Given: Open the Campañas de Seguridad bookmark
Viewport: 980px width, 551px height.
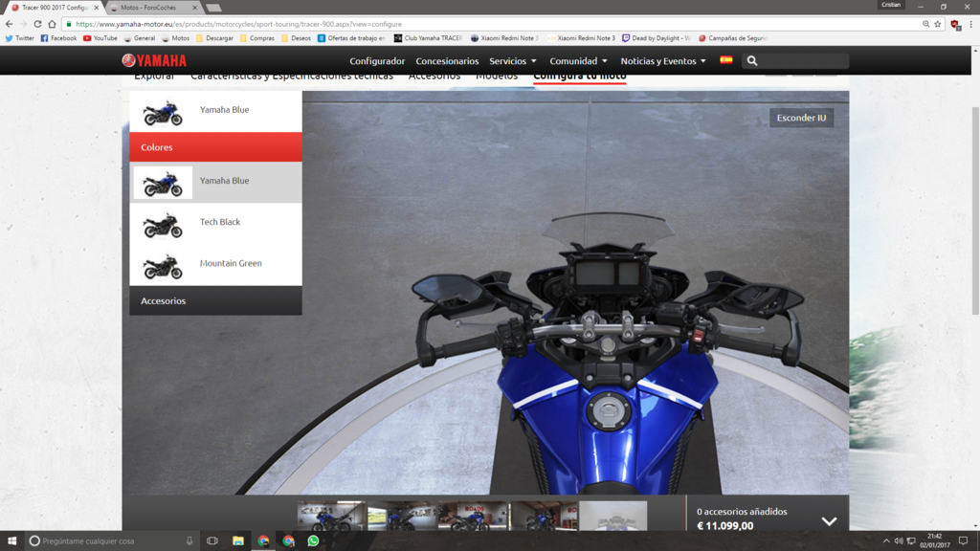Looking at the screenshot, I should pos(732,38).
